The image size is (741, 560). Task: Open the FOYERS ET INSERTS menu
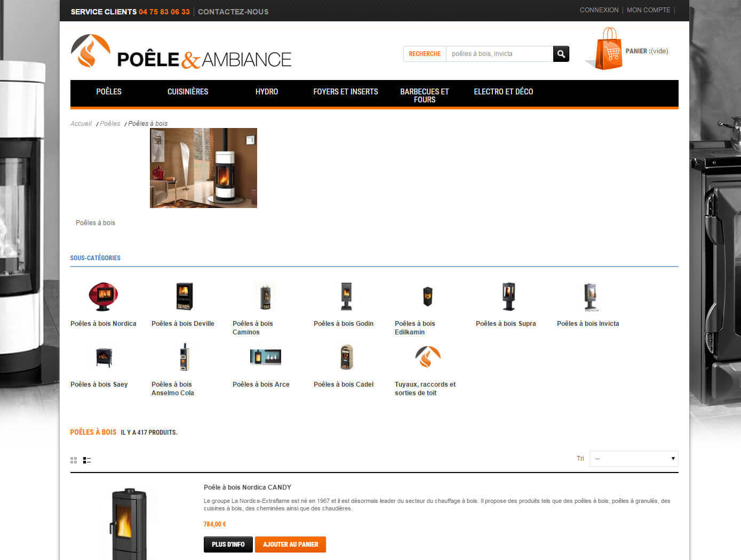[346, 92]
